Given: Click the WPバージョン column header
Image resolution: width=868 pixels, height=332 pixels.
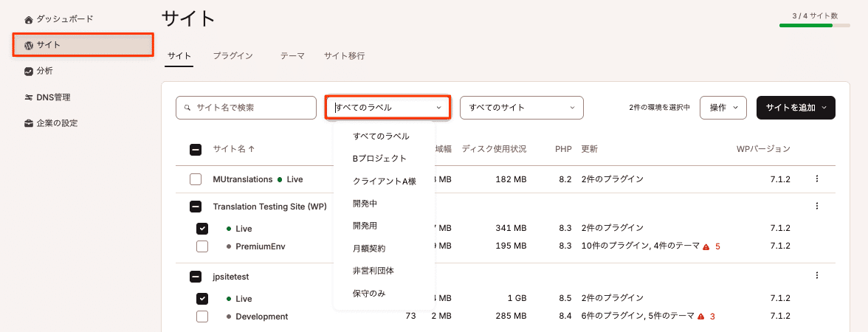Looking at the screenshot, I should coord(763,149).
